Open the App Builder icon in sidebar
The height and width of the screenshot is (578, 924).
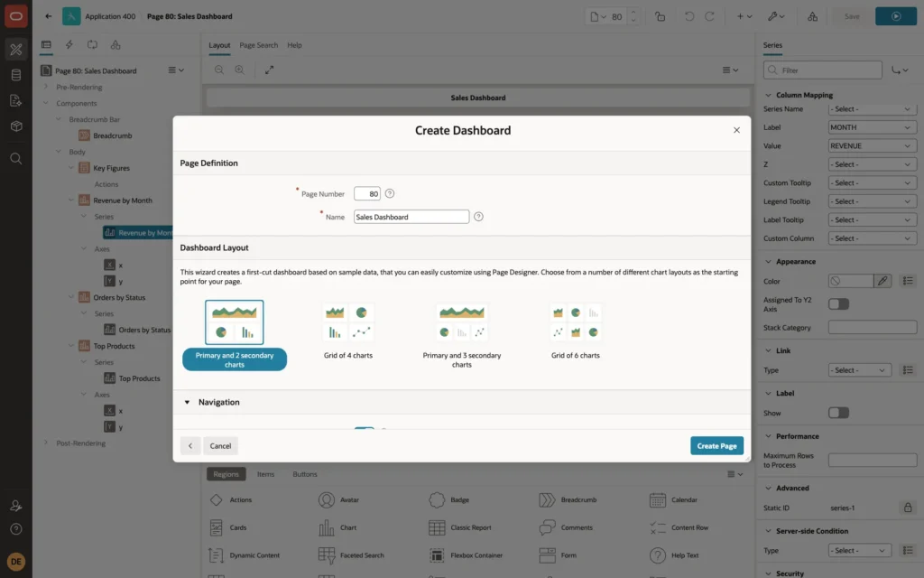(x=16, y=50)
